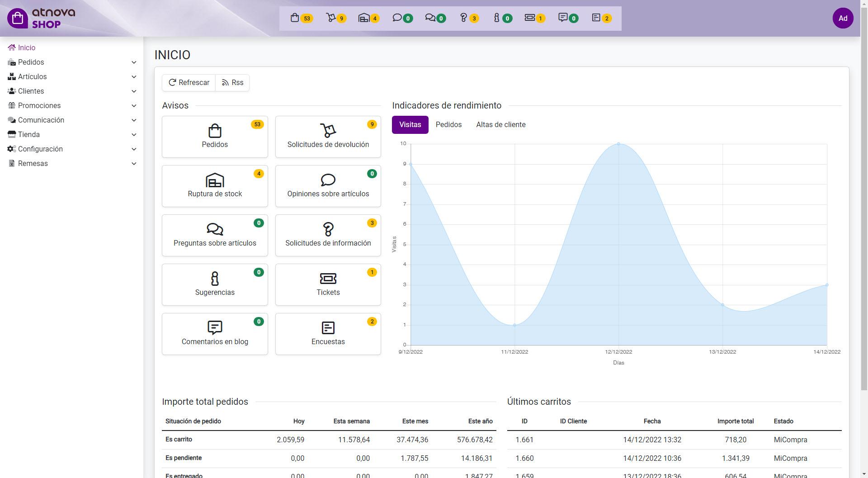Click the 1.341,39 cart amount
868x478 pixels.
[x=736, y=458]
